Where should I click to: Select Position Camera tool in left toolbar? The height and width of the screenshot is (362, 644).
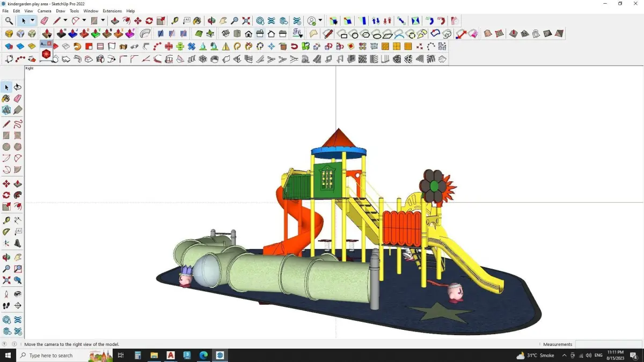tap(6, 294)
